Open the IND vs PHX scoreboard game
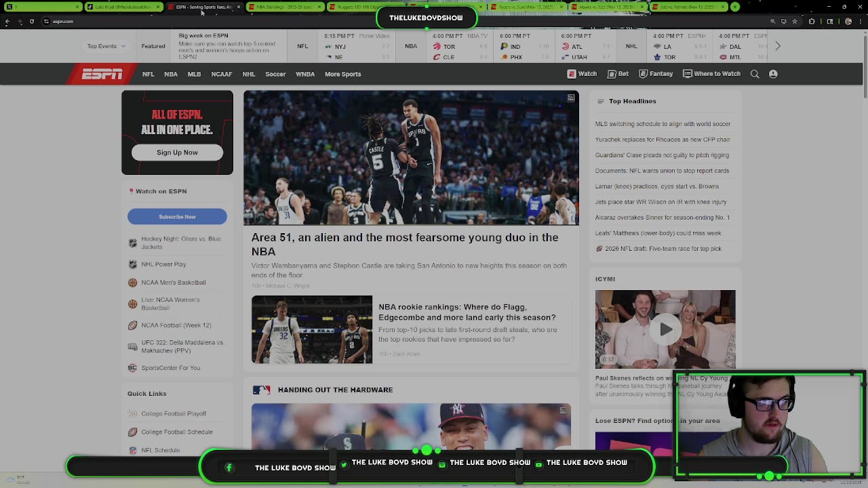 point(526,46)
